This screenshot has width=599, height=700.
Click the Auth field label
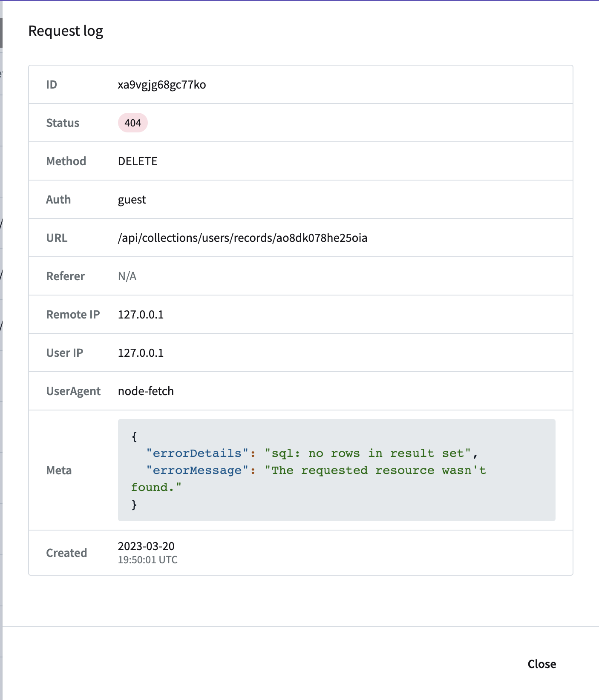pos(58,199)
